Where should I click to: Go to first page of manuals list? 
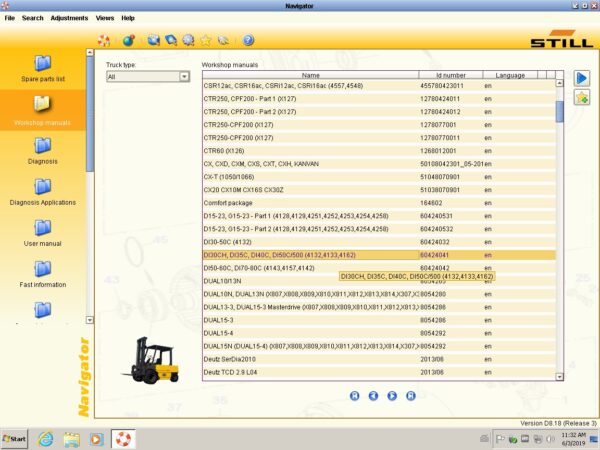pos(355,396)
